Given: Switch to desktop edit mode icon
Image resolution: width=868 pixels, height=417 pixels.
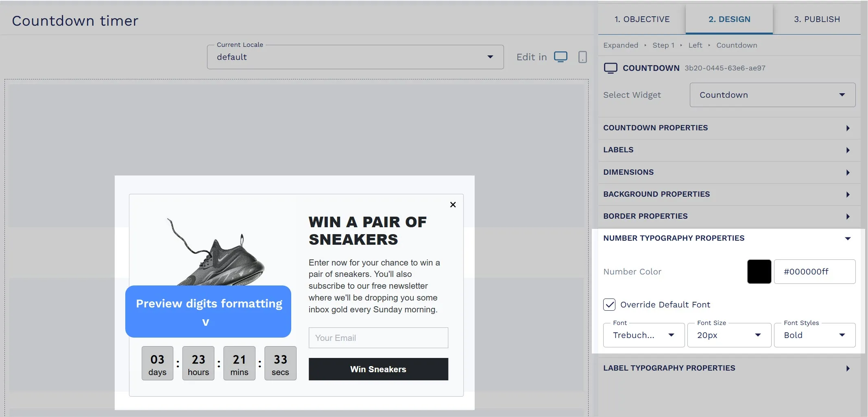Looking at the screenshot, I should (560, 57).
